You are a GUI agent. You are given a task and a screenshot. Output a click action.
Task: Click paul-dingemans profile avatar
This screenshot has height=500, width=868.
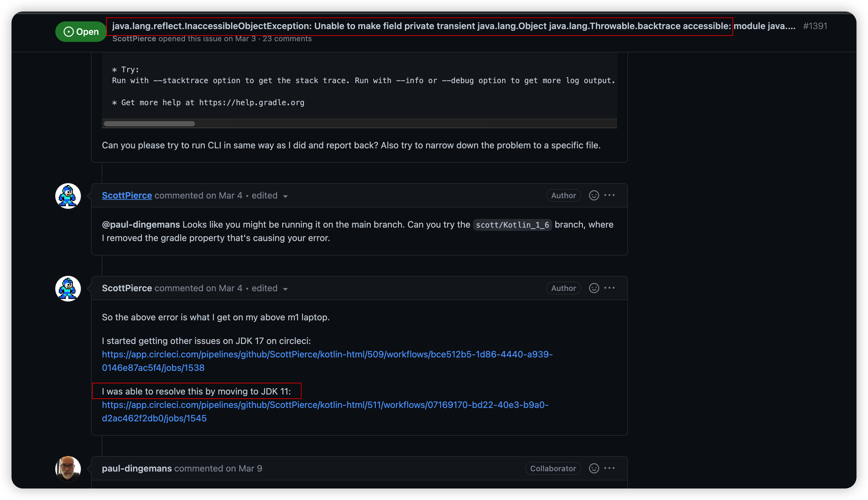[68, 468]
